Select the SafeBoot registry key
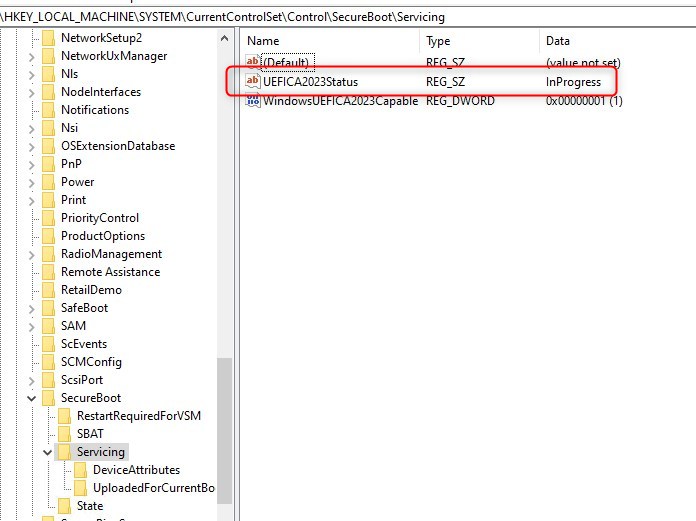Screen dimensions: 696x521 (84, 308)
